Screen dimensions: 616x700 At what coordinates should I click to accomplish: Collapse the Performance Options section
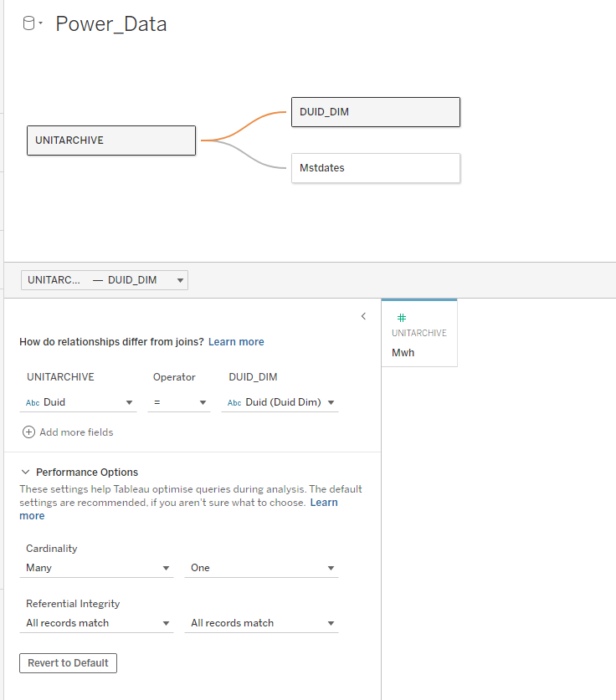pos(26,473)
